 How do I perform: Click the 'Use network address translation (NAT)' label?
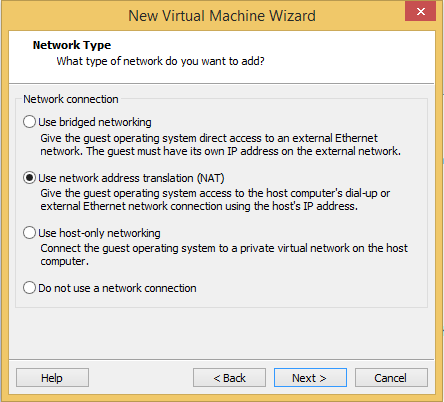coord(131,178)
